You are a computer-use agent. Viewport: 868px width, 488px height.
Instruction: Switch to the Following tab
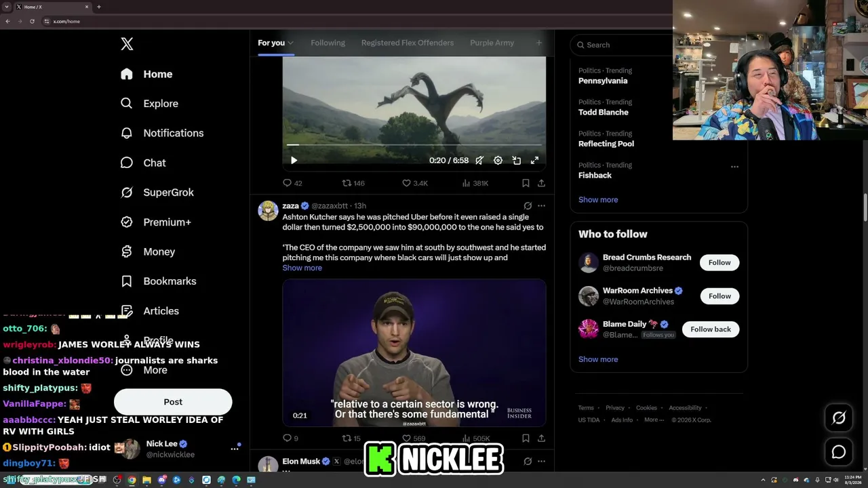click(x=328, y=43)
